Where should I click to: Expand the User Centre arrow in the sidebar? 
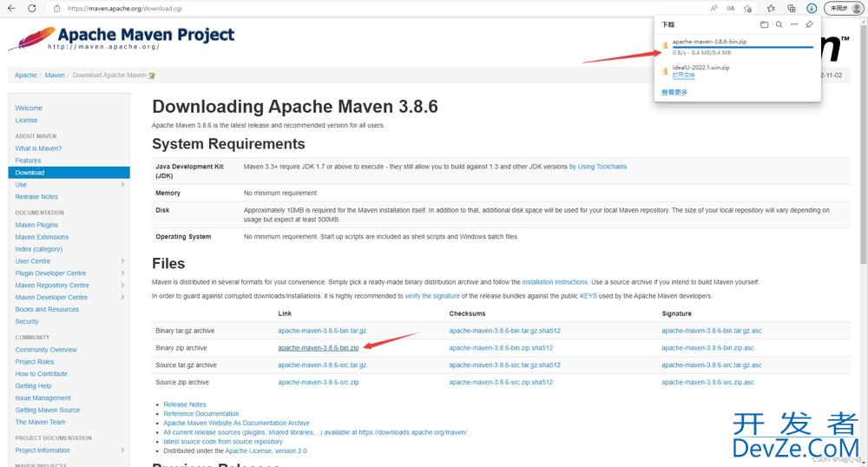click(x=122, y=260)
